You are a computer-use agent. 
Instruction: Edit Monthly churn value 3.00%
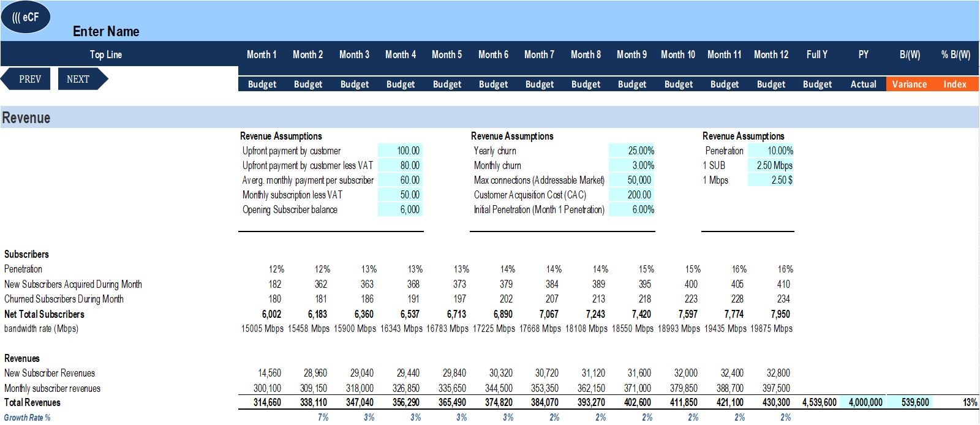click(x=632, y=165)
